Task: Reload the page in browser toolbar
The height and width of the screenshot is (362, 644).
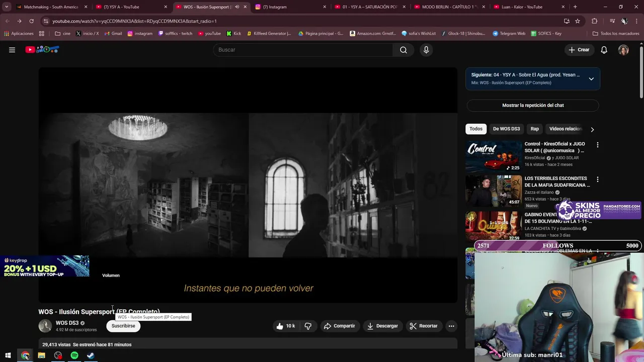Action: [x=31, y=21]
